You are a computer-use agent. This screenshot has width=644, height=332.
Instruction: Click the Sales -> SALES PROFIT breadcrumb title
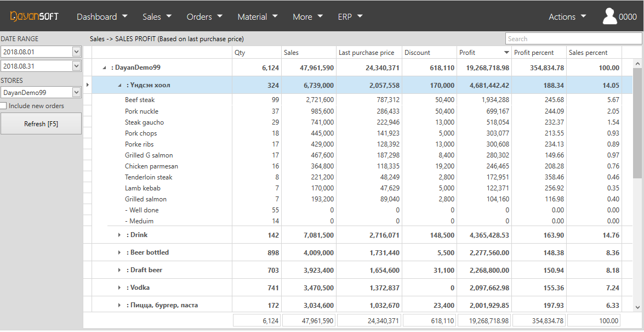click(167, 39)
